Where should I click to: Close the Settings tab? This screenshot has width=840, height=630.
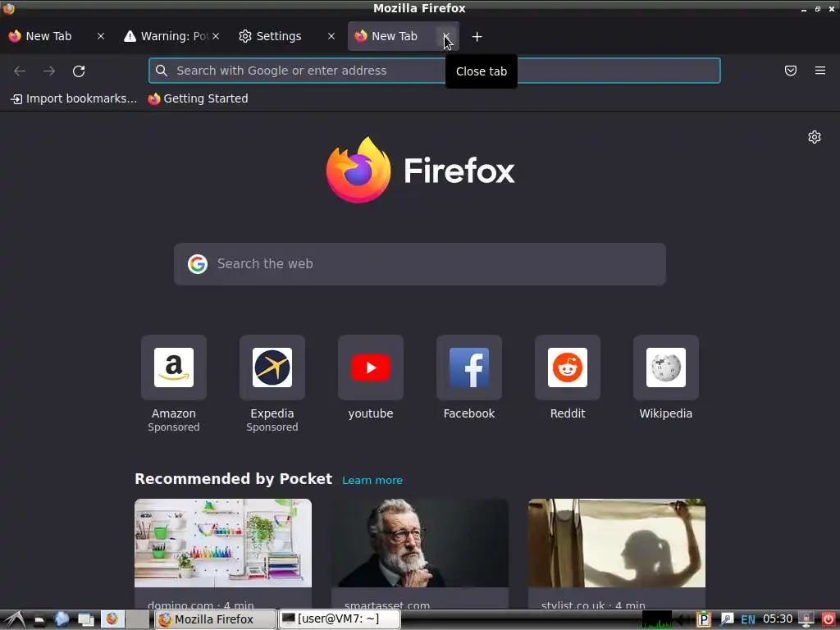click(x=331, y=36)
